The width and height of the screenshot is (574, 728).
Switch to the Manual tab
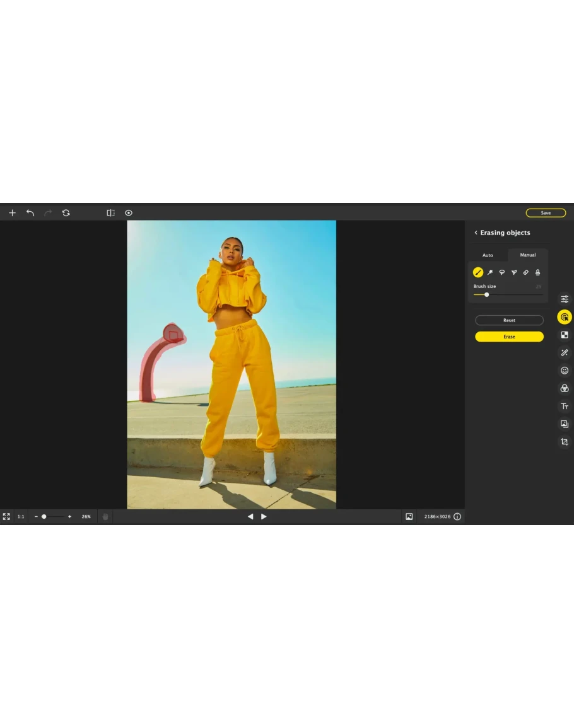pos(528,255)
